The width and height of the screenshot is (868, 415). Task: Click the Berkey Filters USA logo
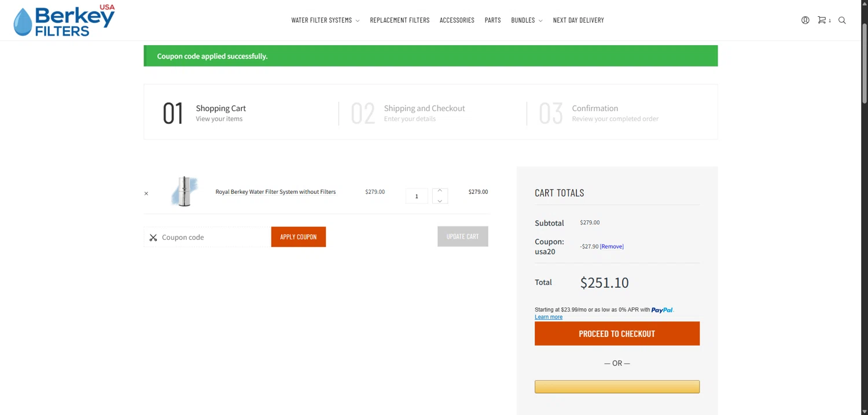(64, 21)
